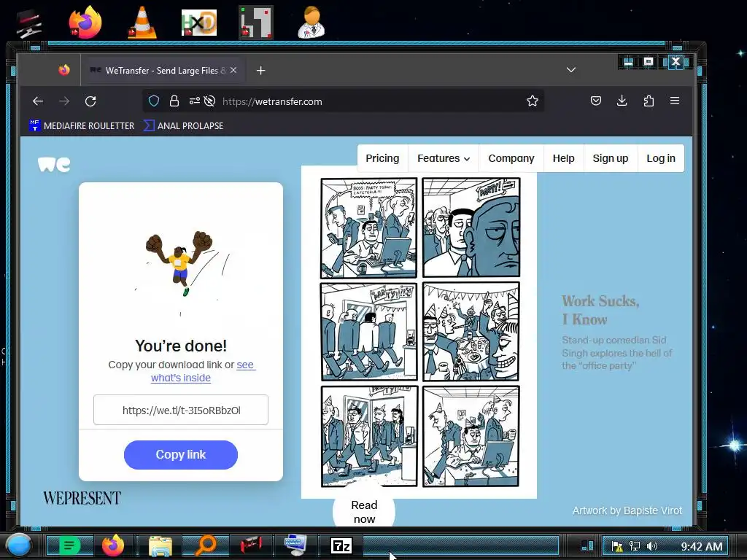
Task: Open VLC media player desktop icon
Action: click(142, 23)
